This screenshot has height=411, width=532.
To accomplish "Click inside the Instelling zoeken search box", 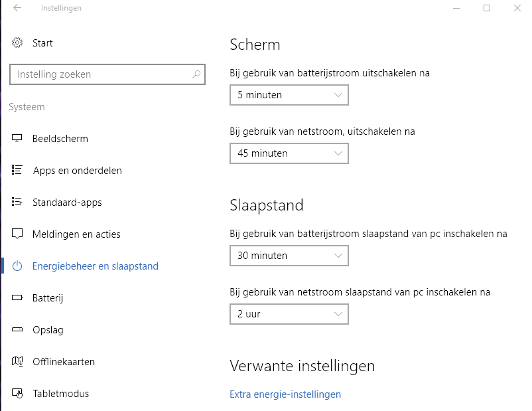I will (x=100, y=74).
